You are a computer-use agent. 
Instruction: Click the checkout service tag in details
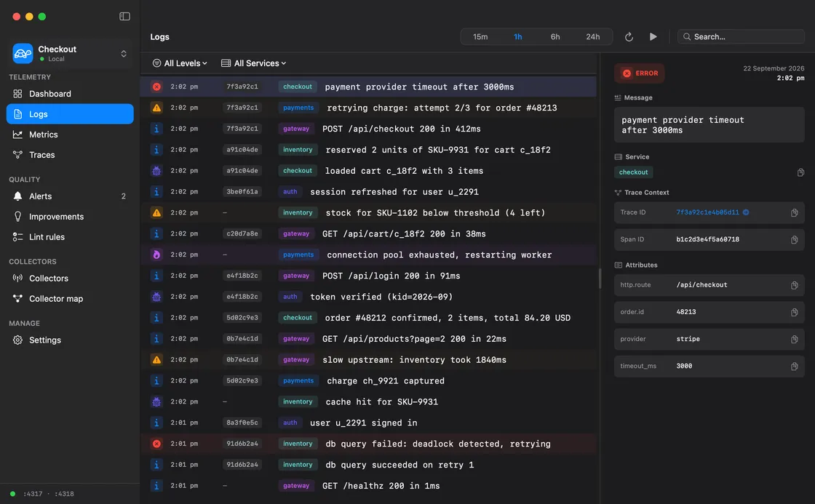coord(633,172)
